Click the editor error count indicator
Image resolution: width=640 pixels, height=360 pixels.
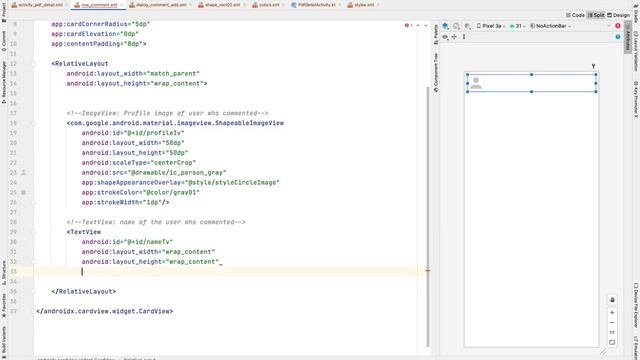tap(408, 25)
